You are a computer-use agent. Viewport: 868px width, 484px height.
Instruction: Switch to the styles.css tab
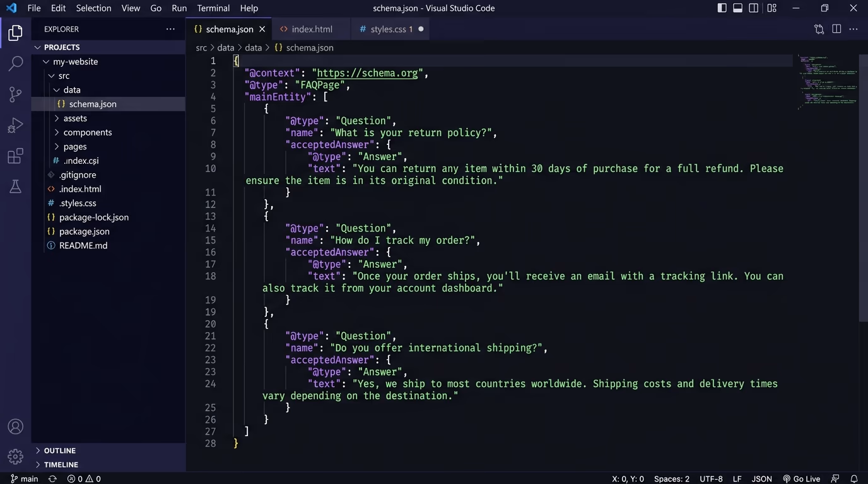coord(390,29)
